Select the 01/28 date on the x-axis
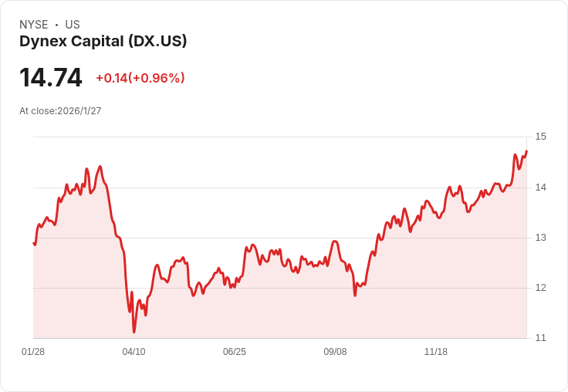568x392 pixels. (x=33, y=352)
